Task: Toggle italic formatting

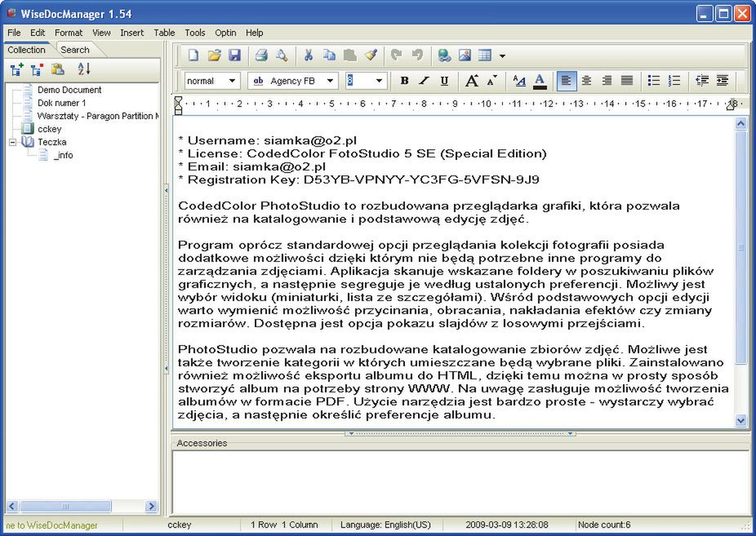Action: (x=425, y=81)
